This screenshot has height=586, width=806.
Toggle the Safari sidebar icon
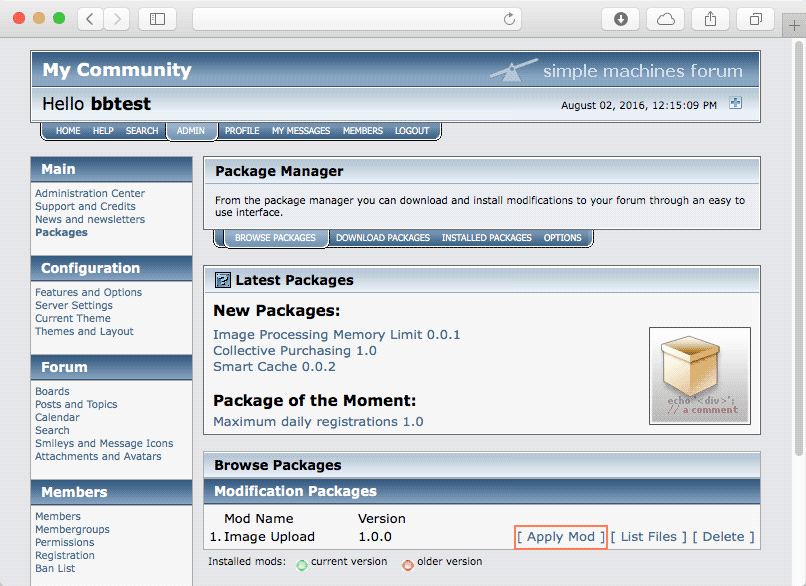pos(157,19)
